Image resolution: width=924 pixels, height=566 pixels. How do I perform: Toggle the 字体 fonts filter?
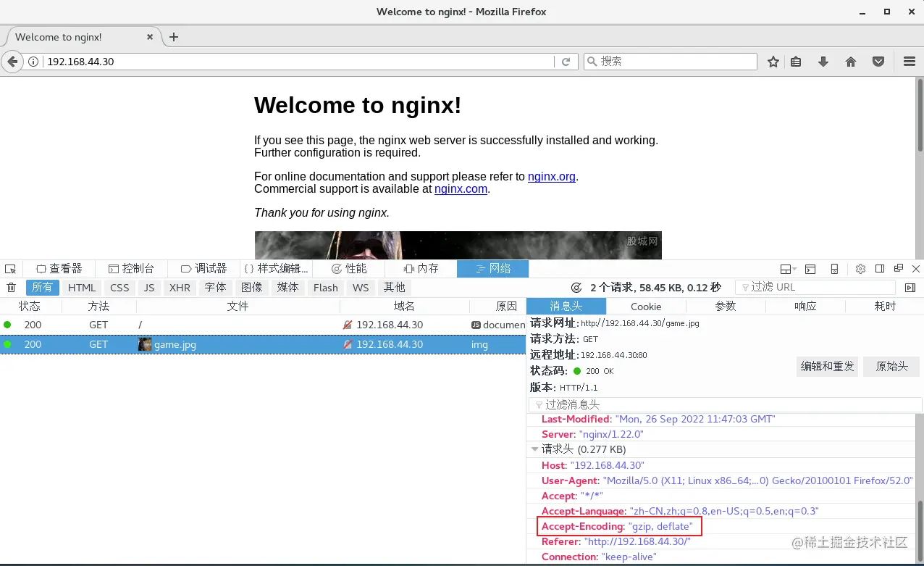[215, 288]
